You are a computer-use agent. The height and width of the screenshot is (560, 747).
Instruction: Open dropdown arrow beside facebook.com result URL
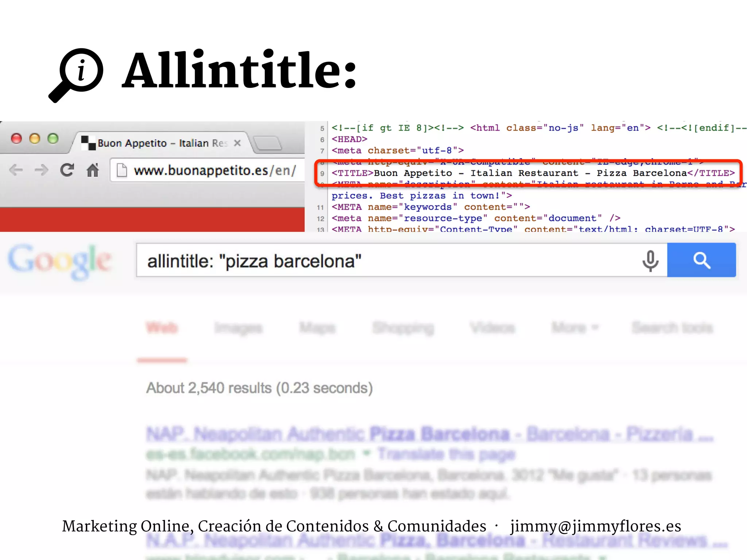tap(366, 454)
